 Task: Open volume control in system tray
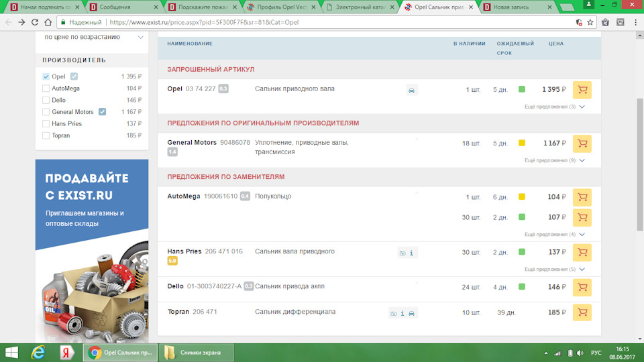pos(580,353)
